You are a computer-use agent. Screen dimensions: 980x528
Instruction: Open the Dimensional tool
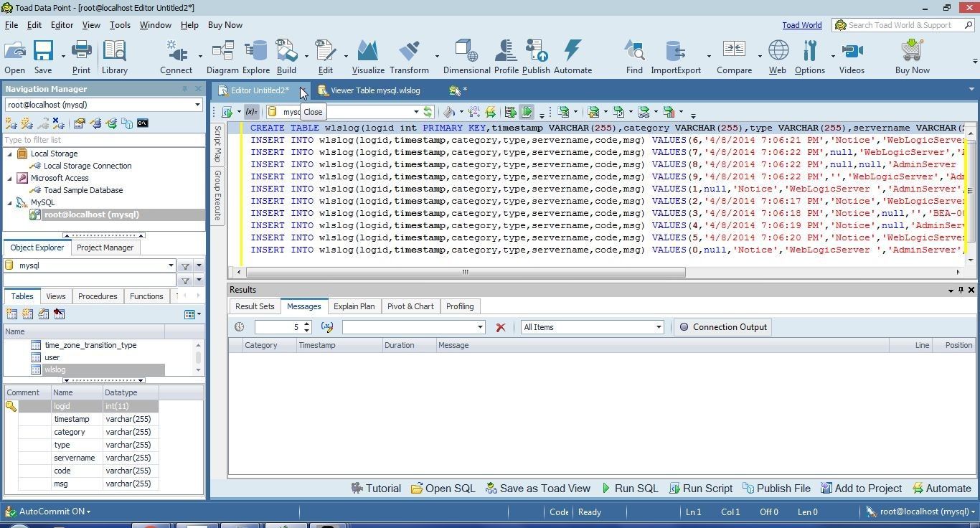[x=466, y=57]
